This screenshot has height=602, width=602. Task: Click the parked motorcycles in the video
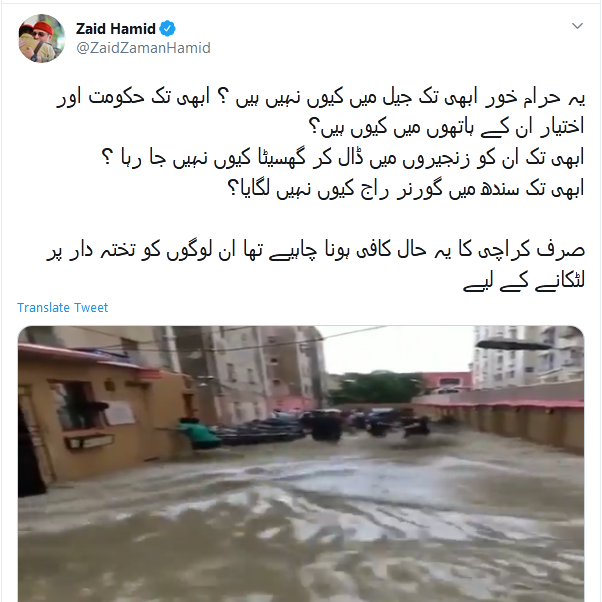[x=261, y=431]
